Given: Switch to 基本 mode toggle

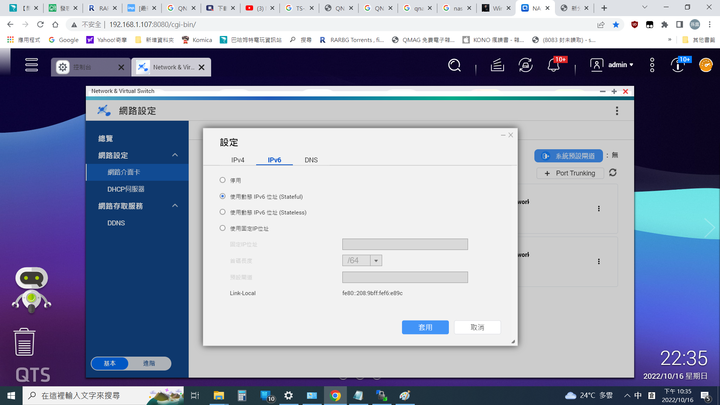Looking at the screenshot, I should pyautogui.click(x=110, y=363).
